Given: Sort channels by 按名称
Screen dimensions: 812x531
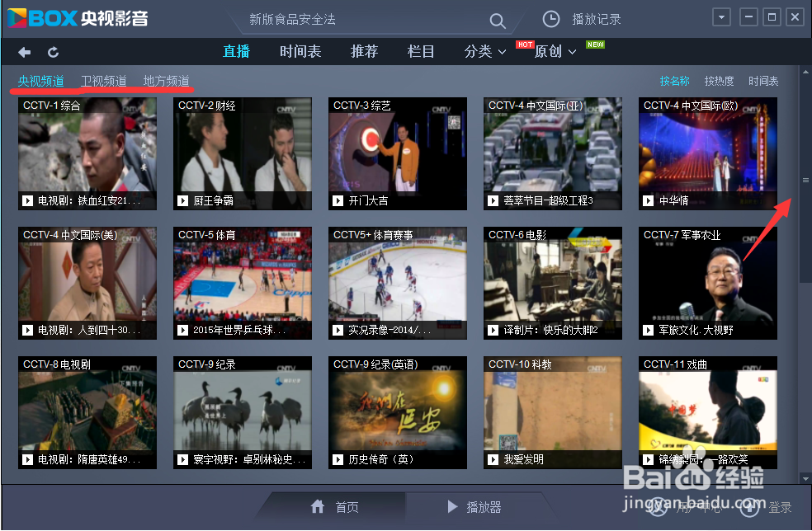Looking at the screenshot, I should (x=674, y=81).
